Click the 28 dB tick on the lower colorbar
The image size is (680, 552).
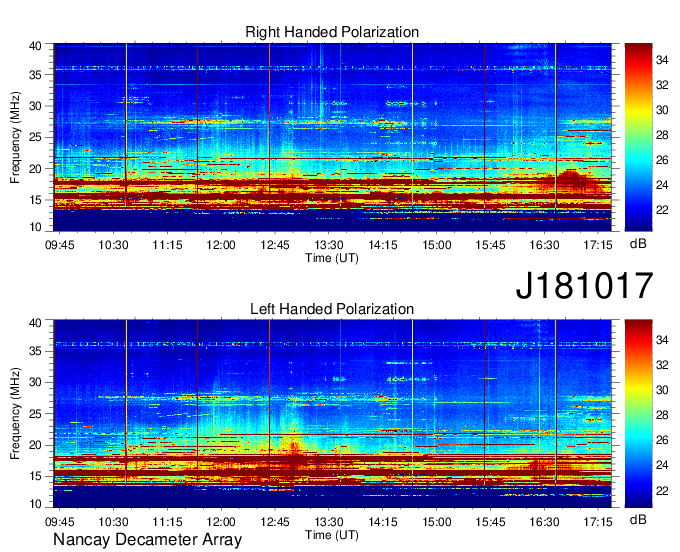tap(662, 415)
